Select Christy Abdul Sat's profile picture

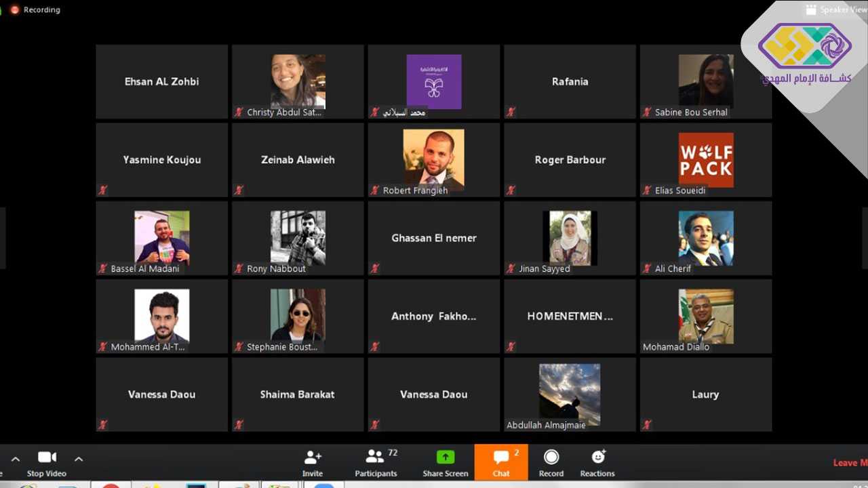[x=298, y=81]
